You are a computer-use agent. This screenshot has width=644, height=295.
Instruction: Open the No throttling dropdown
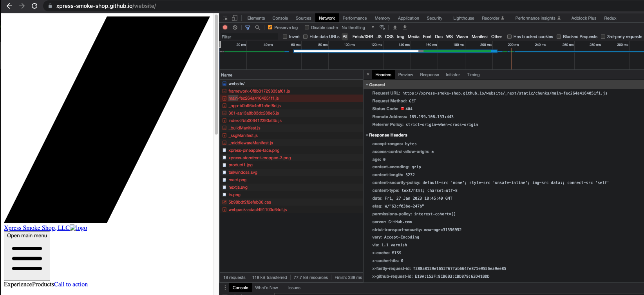click(x=357, y=27)
